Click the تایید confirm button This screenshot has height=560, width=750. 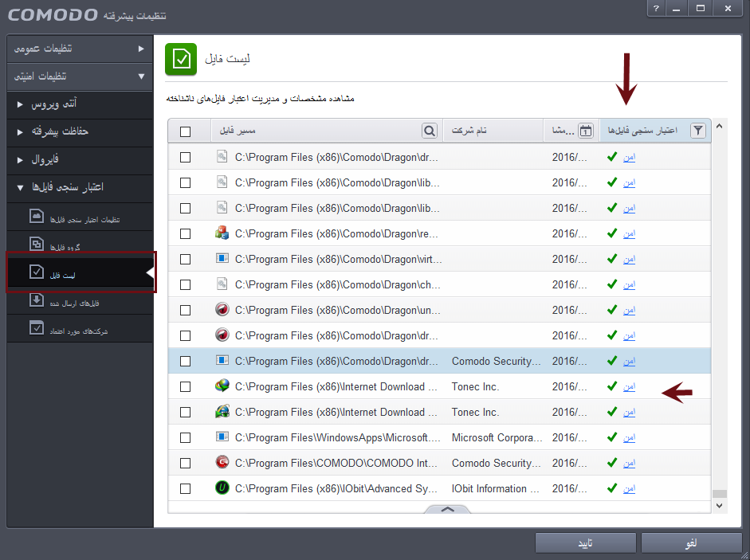[x=586, y=543]
